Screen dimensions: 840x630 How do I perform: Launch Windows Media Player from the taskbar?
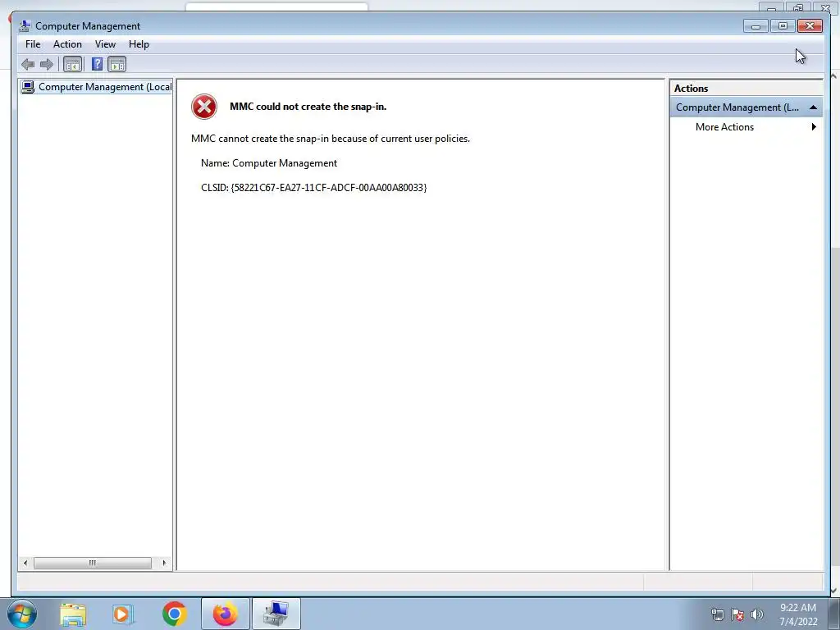point(123,614)
